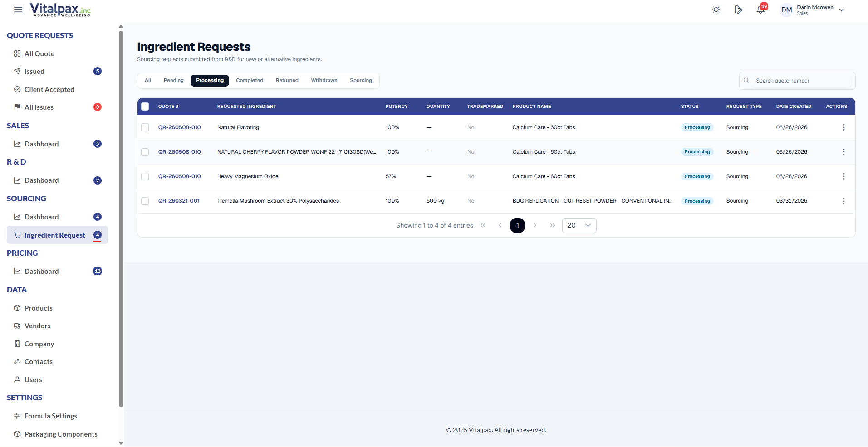868x447 pixels.
Task: Check the Tremella Mushroom Extract row checkbox
Action: 145,201
